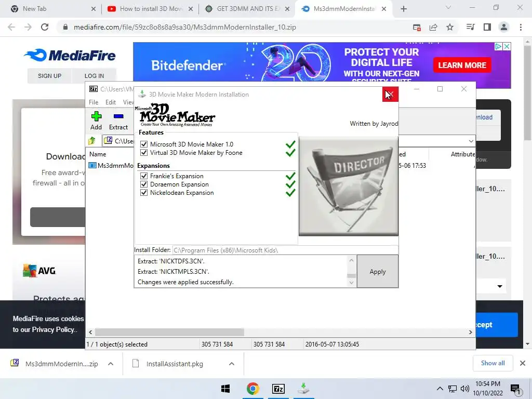Image resolution: width=532 pixels, height=399 pixels.
Task: Click the Chrome address bar URL
Action: coord(185,27)
